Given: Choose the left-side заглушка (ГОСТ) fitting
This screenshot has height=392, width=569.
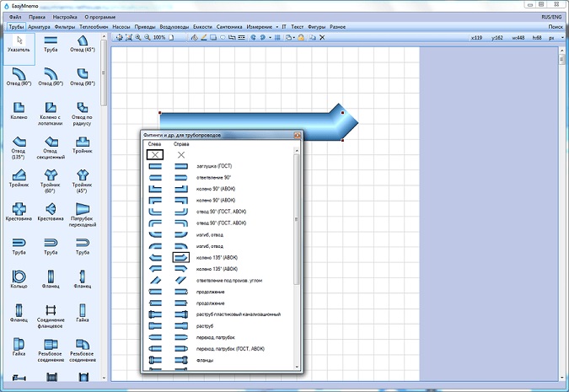Looking at the screenshot, I should click(155, 166).
